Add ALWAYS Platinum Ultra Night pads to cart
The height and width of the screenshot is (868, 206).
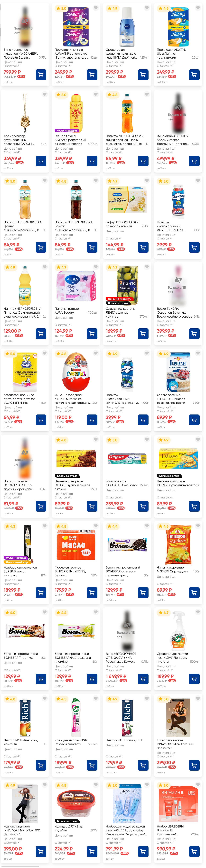pos(92,74)
